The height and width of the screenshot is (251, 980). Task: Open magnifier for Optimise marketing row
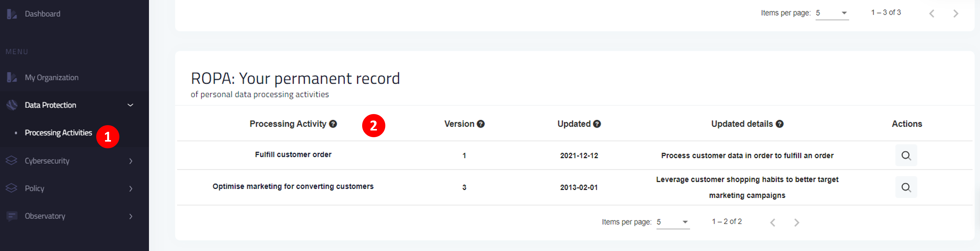click(906, 187)
